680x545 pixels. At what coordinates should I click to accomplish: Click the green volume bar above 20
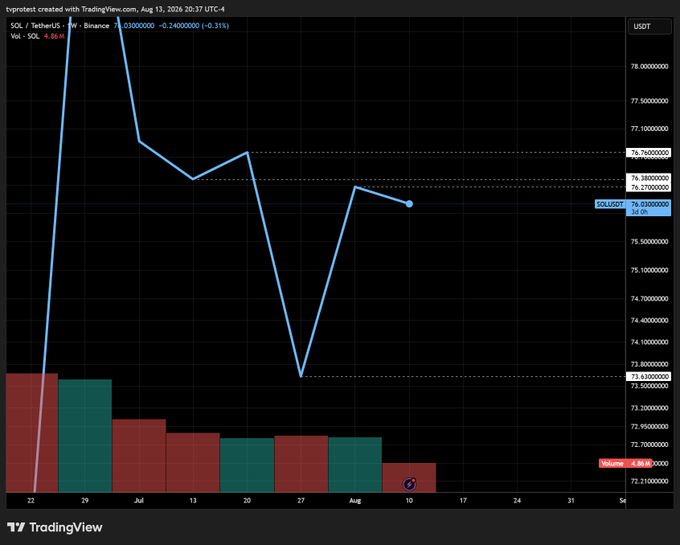[247, 465]
